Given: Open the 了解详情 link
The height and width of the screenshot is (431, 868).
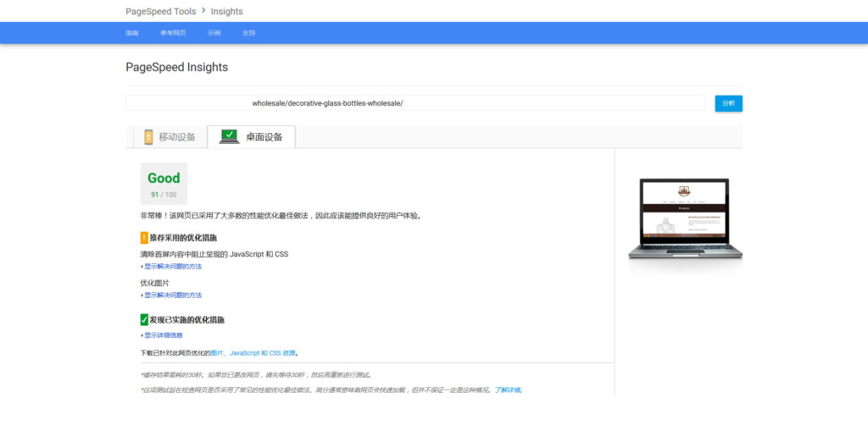Looking at the screenshot, I should (x=507, y=390).
